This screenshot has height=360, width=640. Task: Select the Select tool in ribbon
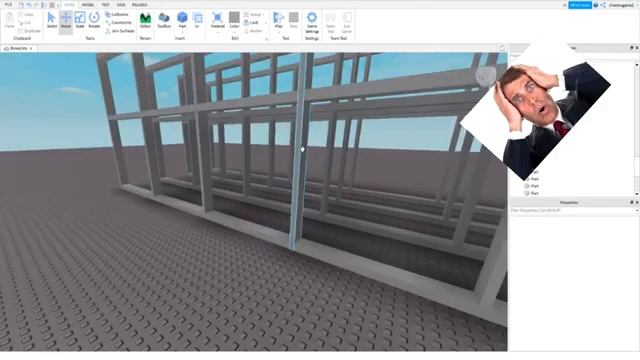(x=51, y=20)
